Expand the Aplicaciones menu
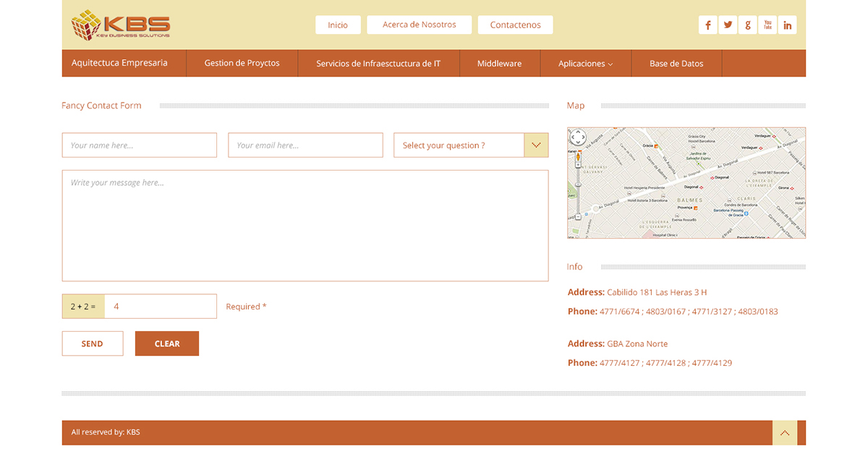 tap(585, 64)
